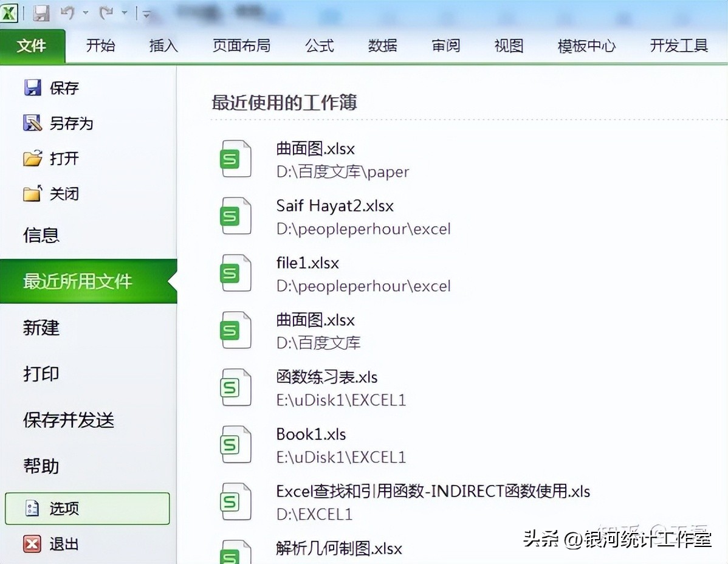Click the 保存 floppy disk icon
The height and width of the screenshot is (564, 728).
[x=32, y=88]
